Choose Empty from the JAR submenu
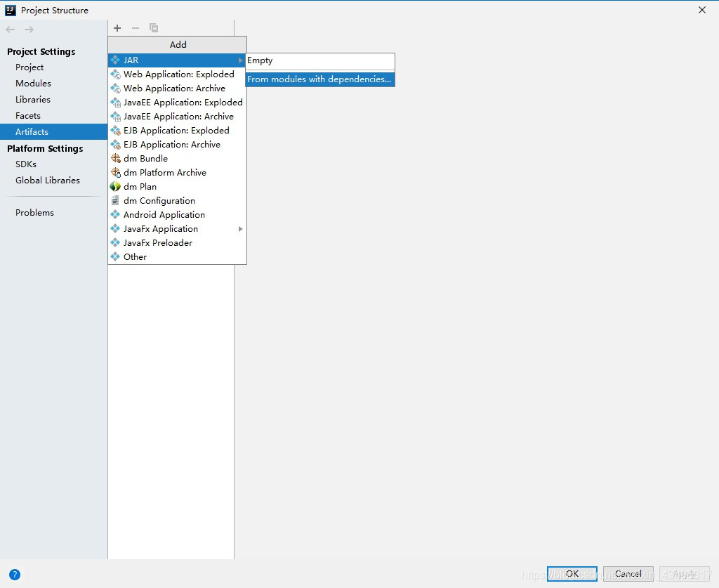The image size is (719, 588). (x=320, y=60)
